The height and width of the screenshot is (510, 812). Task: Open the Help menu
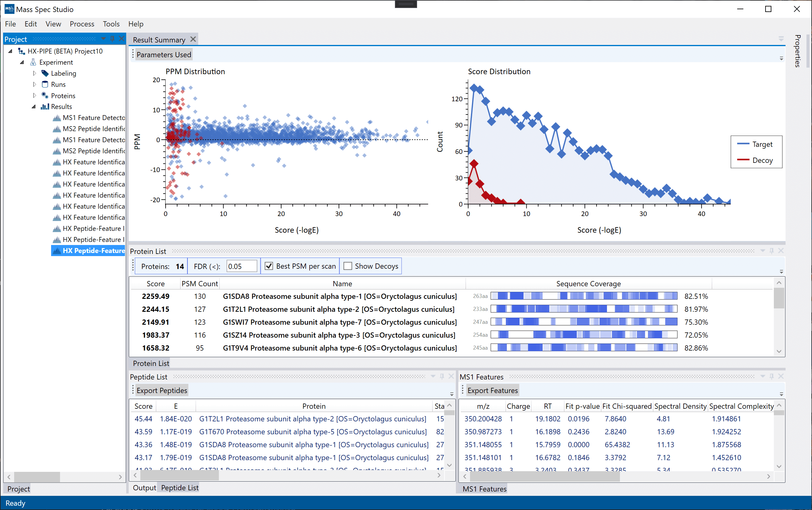(x=136, y=24)
